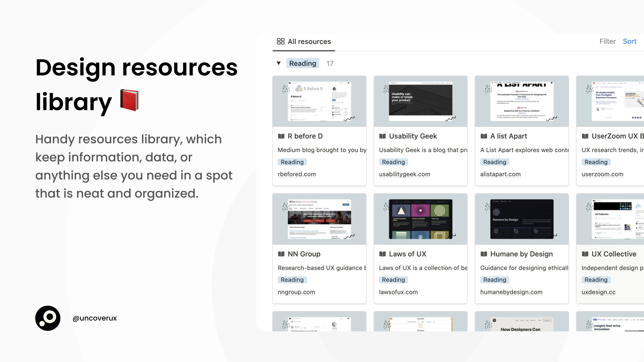Click the Reading group header tag
Viewport: 644px width, 362px height.
click(x=303, y=64)
